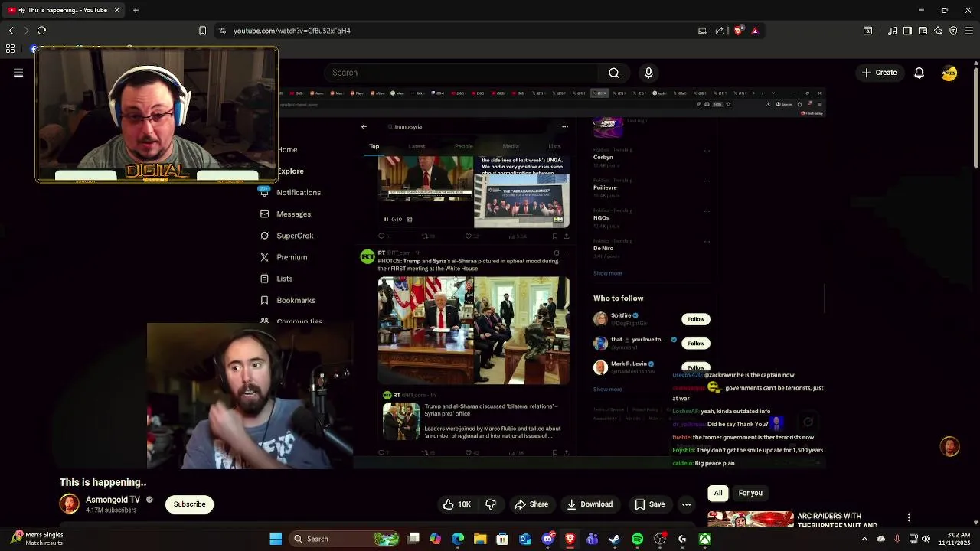Select the For you filter chip
The image size is (980, 551).
click(750, 493)
